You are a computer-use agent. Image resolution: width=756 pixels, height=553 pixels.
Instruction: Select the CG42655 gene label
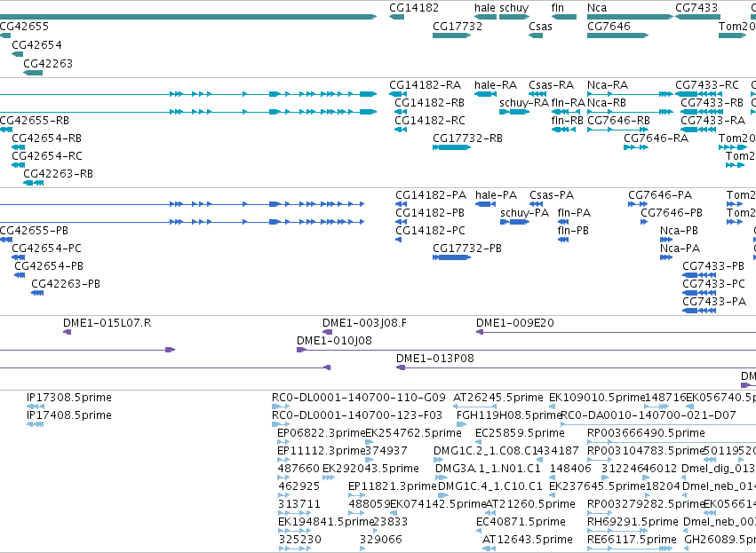click(x=24, y=26)
